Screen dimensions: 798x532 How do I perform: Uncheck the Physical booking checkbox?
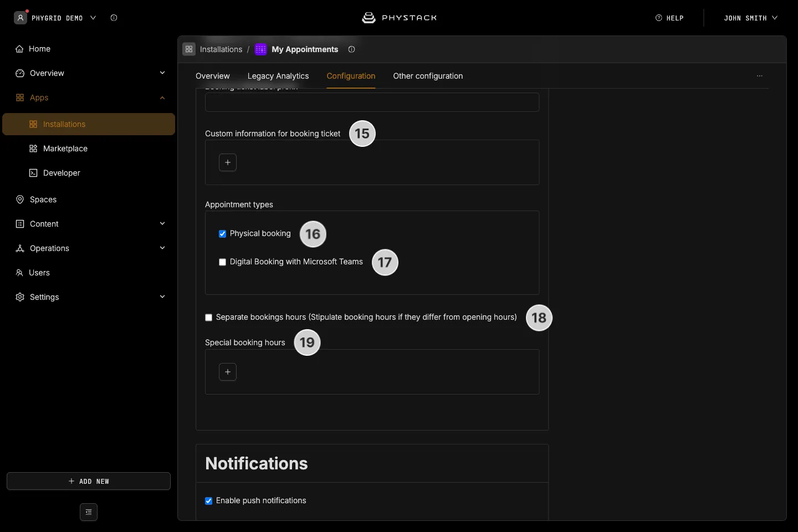tap(222, 234)
